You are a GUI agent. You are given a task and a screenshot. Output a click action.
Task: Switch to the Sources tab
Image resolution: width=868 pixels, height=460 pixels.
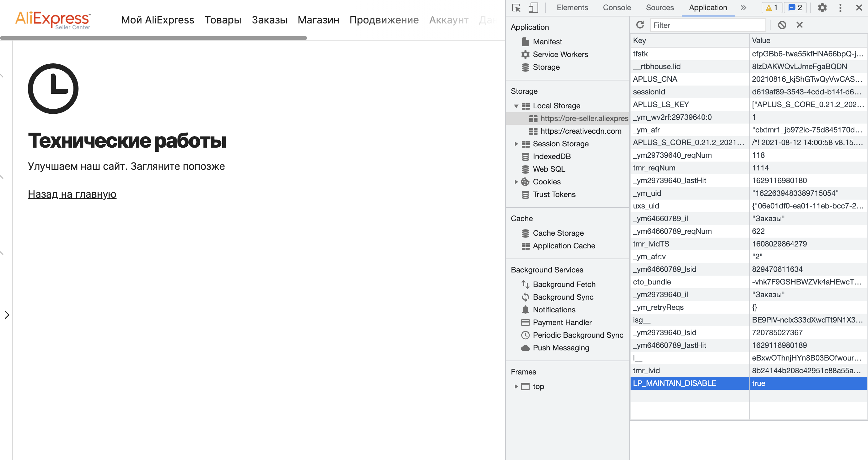pos(660,7)
